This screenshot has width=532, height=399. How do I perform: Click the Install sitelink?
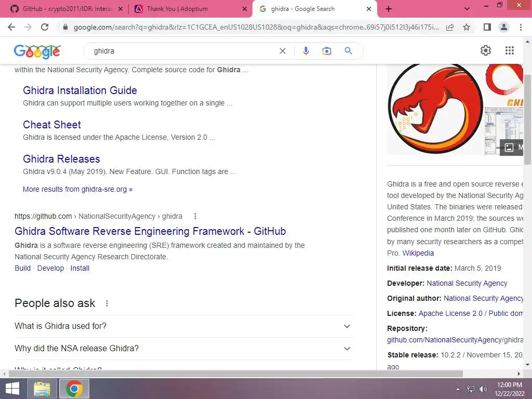coord(79,268)
